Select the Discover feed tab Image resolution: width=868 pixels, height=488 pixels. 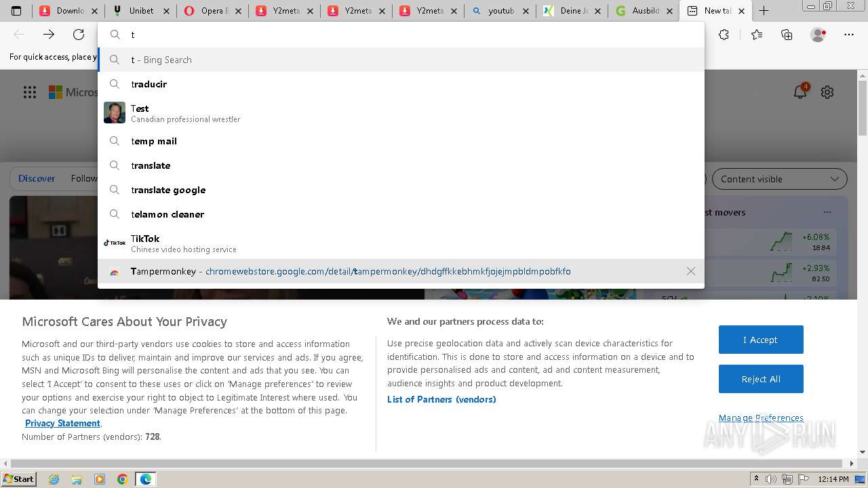click(x=37, y=178)
